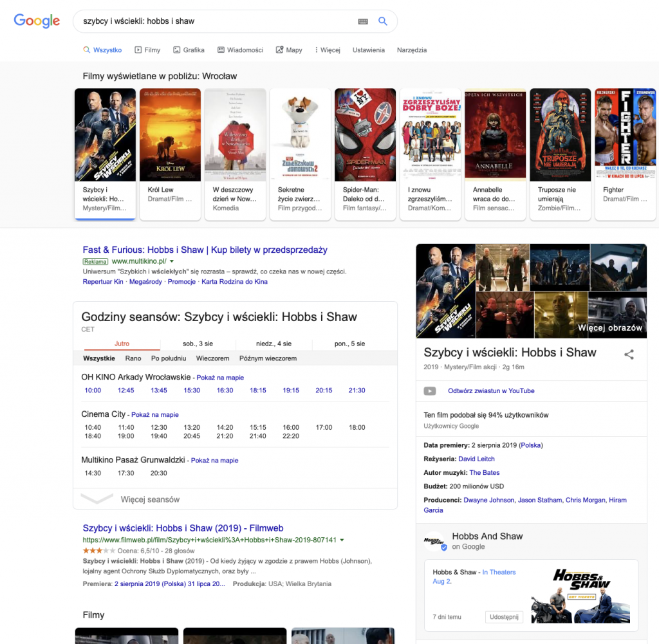The height and width of the screenshot is (644, 659).
Task: Open Sekretne życie zwierzaków card
Action: pyautogui.click(x=300, y=154)
